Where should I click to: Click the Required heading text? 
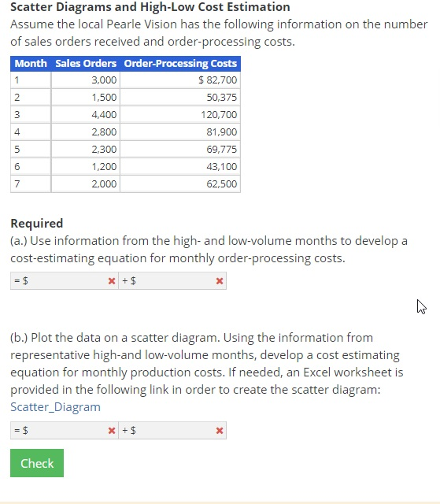coord(37,224)
